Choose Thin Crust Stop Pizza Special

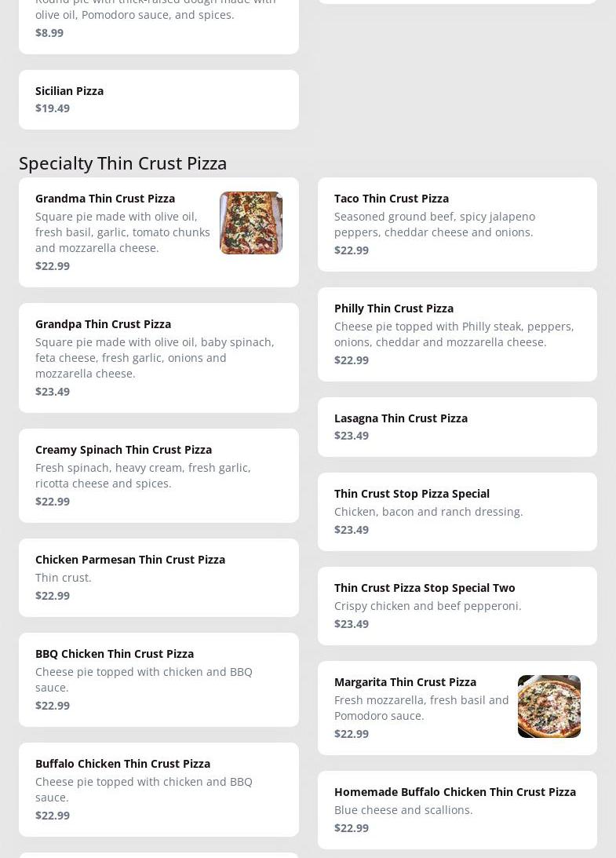click(x=412, y=494)
